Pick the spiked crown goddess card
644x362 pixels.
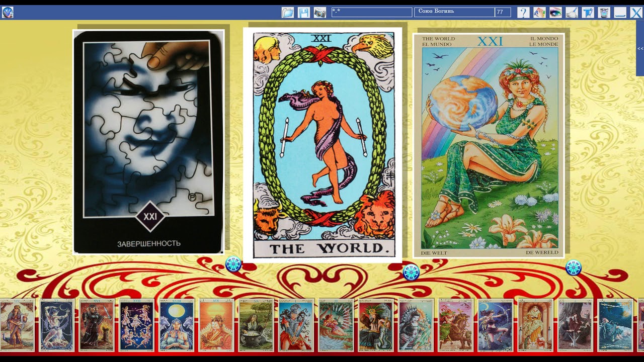(x=416, y=325)
